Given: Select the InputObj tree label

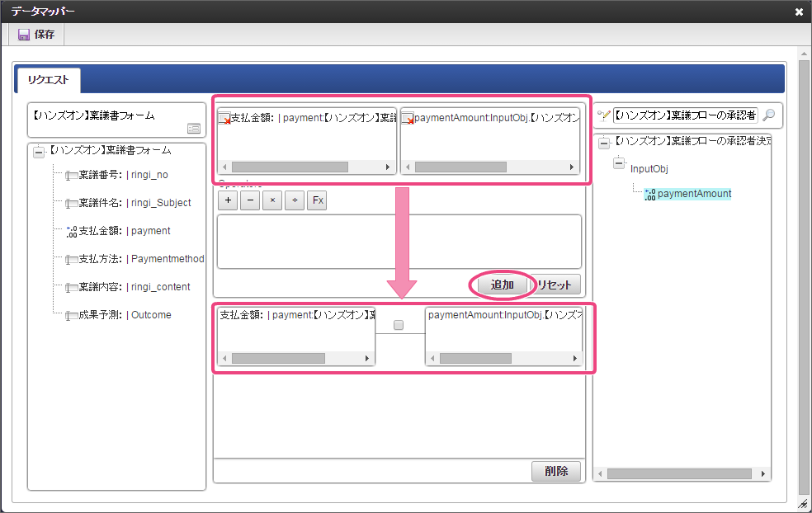Looking at the screenshot, I should [x=649, y=169].
